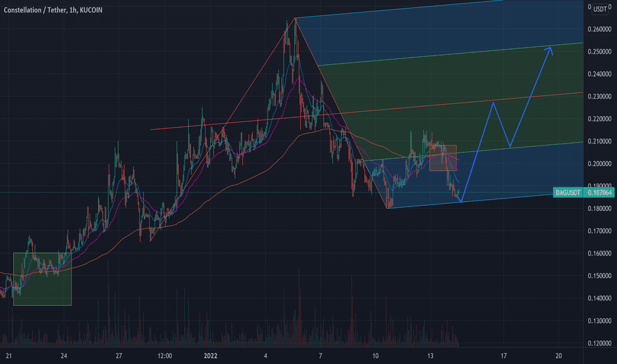Click the 0.250000 price axis label
617x364 pixels.
tap(599, 52)
